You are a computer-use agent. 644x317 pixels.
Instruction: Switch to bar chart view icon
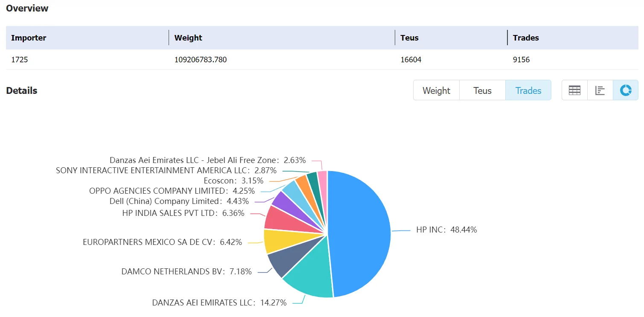coord(600,90)
